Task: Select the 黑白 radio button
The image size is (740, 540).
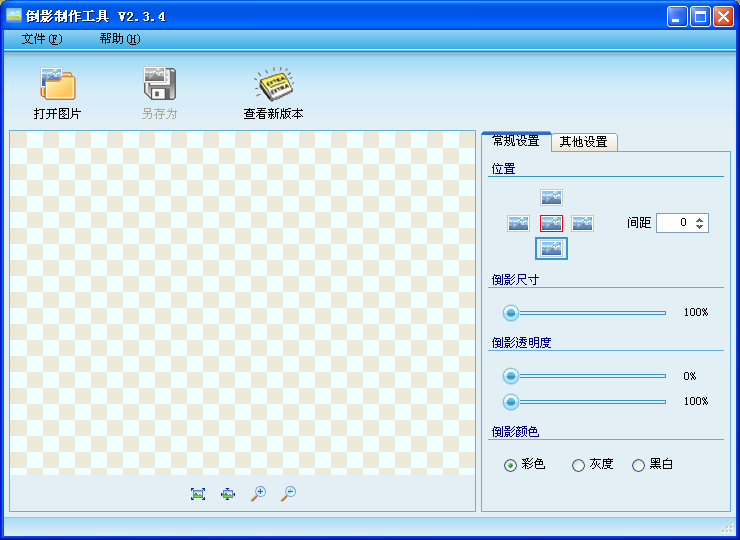Action: [638, 465]
